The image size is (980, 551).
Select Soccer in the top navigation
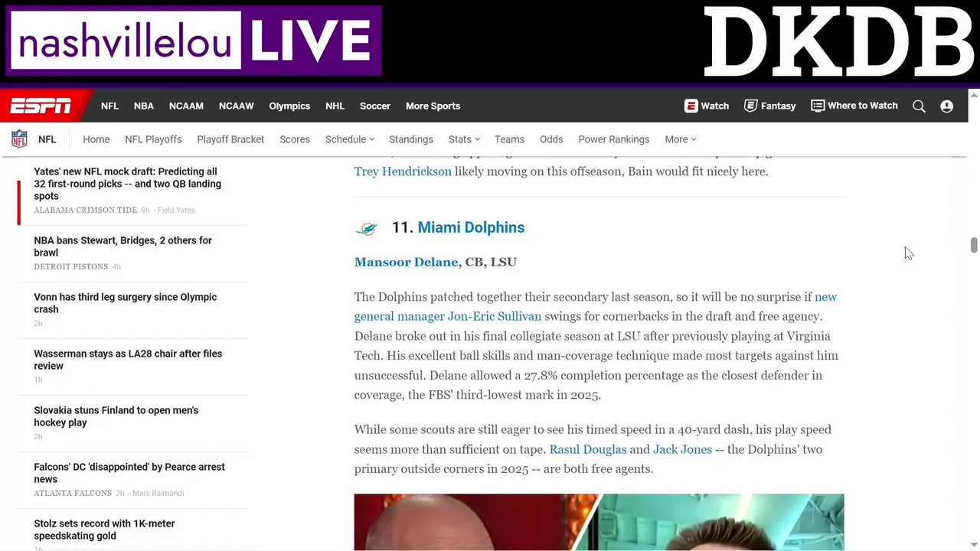coord(375,106)
